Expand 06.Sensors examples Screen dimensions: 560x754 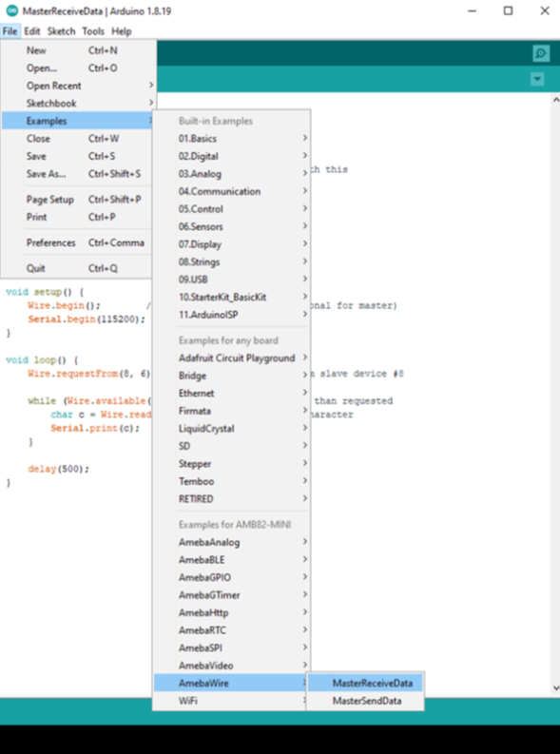click(x=232, y=226)
